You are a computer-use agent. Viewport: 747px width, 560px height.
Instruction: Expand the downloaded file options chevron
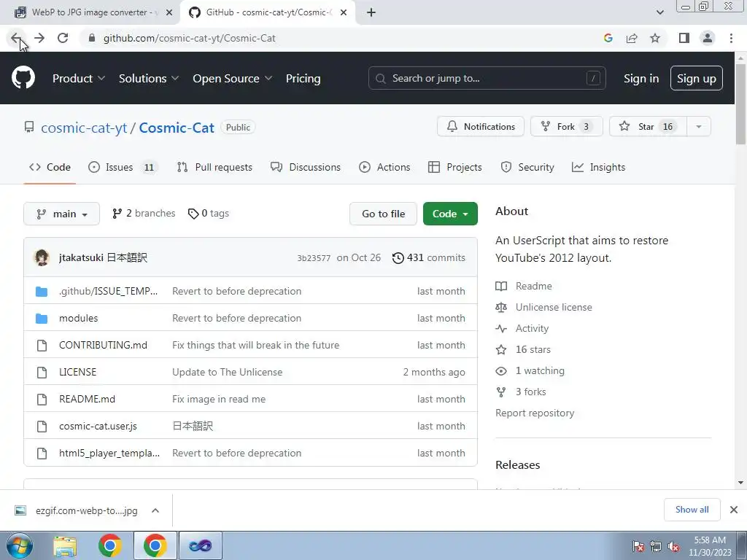pyautogui.click(x=155, y=510)
